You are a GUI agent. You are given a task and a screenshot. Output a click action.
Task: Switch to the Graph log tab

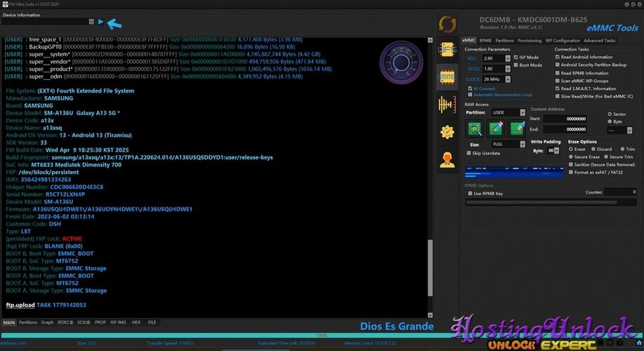point(47,323)
